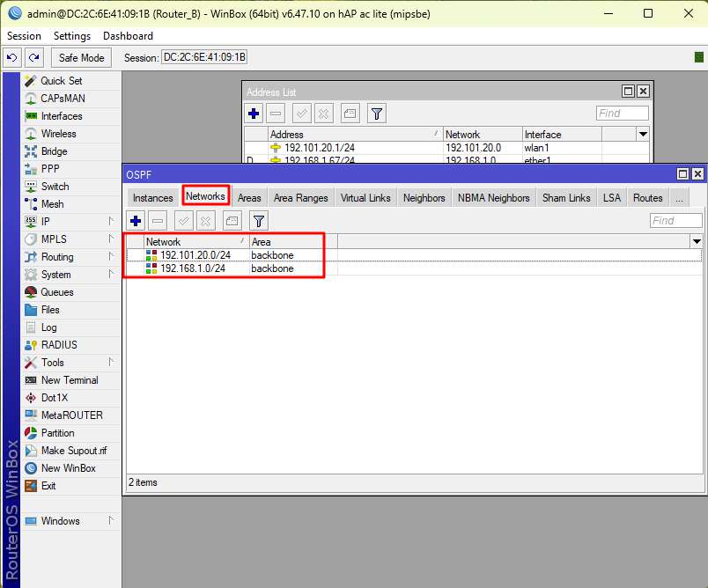Show more OSPF tabs via the ellipsis
Screen dimensions: 708x588
(679, 198)
